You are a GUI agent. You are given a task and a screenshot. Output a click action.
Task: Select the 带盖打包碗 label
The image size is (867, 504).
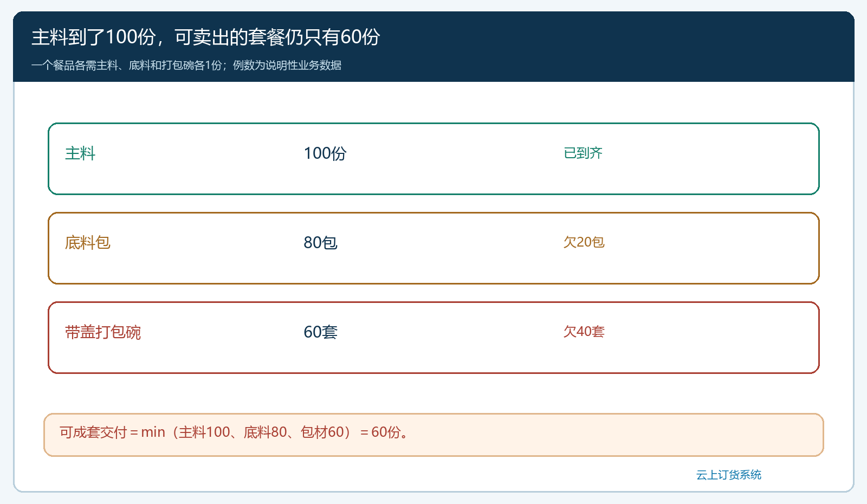point(103,332)
